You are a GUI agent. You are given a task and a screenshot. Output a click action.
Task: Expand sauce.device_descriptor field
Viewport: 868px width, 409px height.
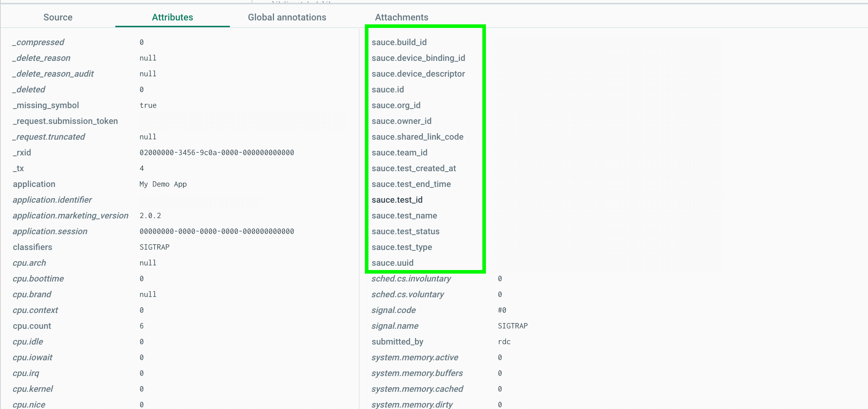click(x=418, y=73)
